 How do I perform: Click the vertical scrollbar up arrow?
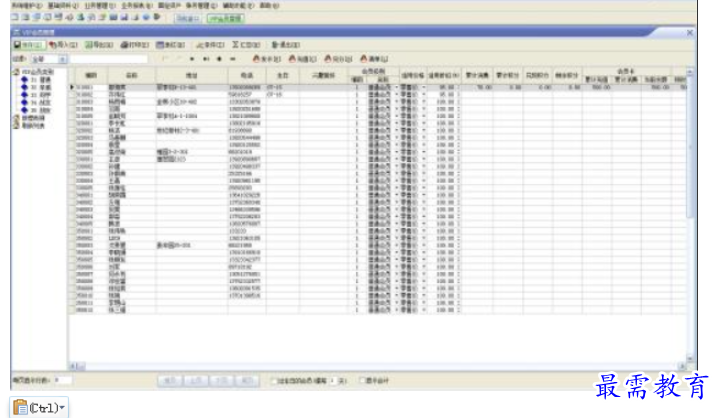[690, 72]
